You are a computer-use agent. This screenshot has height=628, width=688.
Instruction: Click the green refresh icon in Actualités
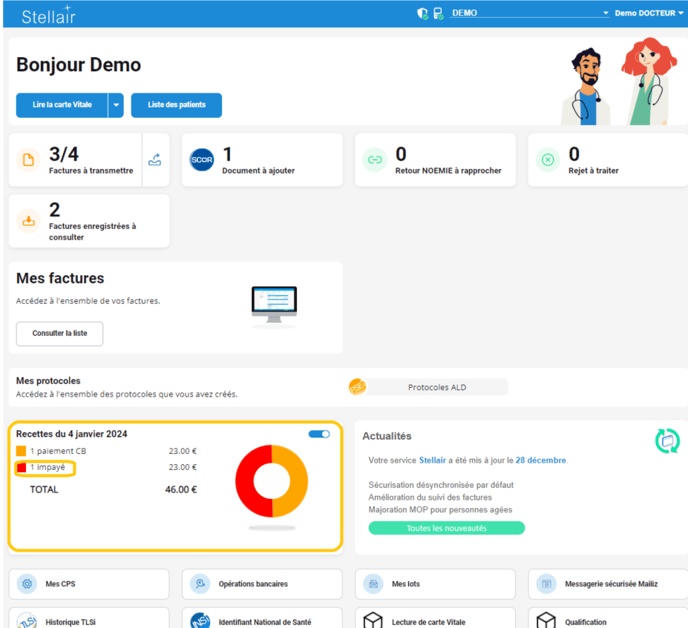coord(667,440)
